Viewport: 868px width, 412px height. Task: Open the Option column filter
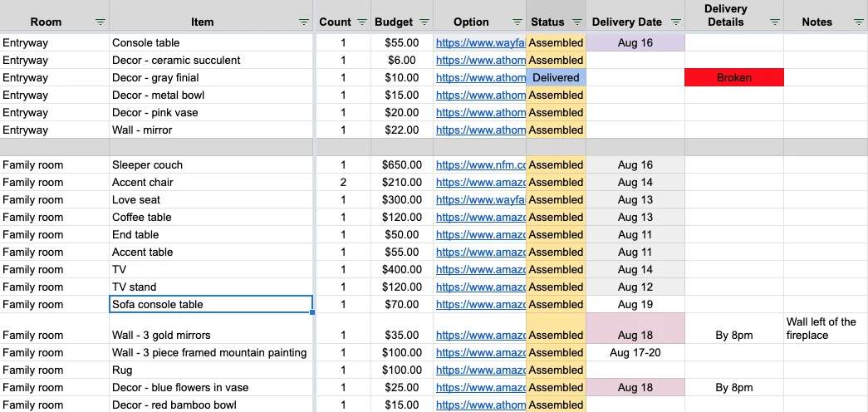[517, 22]
